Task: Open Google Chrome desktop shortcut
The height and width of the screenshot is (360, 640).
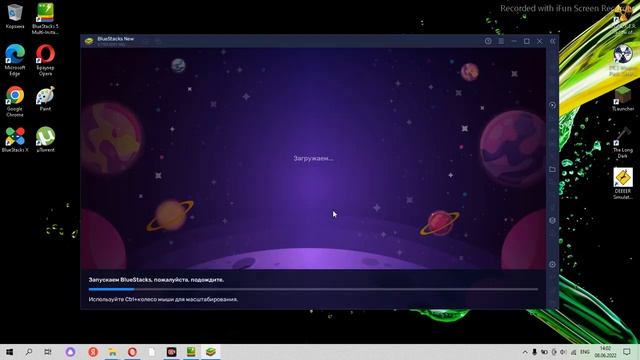Action: tap(15, 101)
